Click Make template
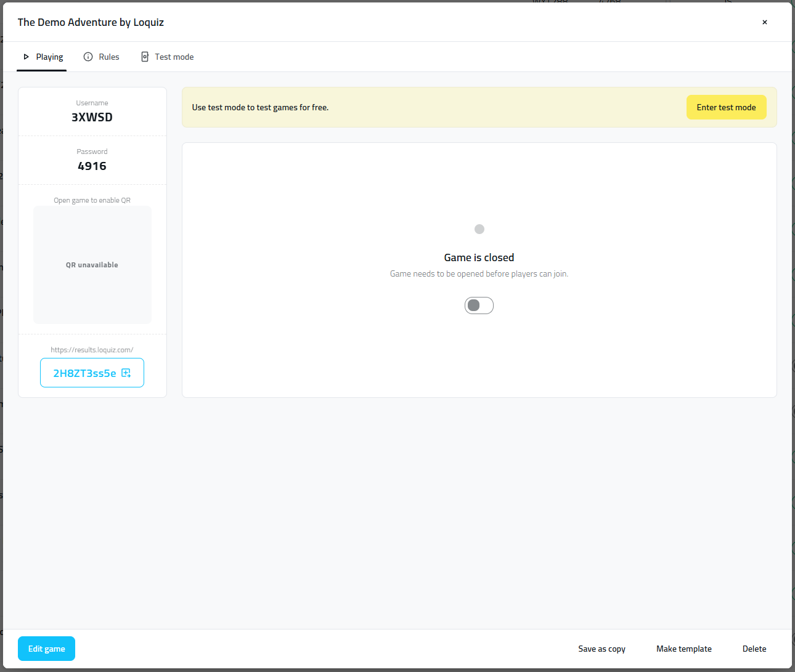Viewport: 795px width, 672px height. click(683, 649)
